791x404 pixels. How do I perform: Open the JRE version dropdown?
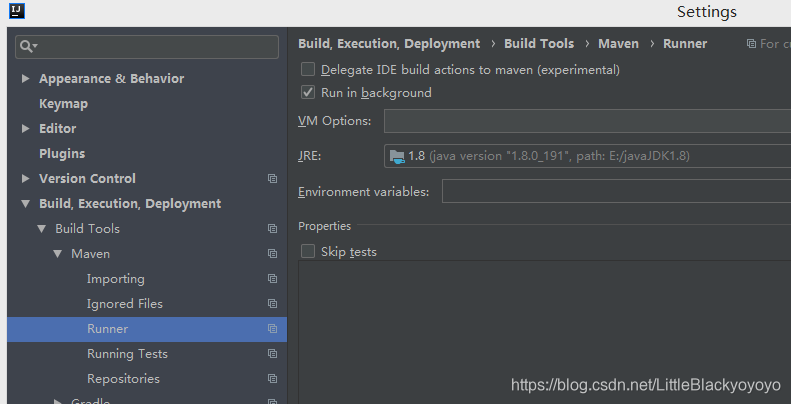point(588,156)
